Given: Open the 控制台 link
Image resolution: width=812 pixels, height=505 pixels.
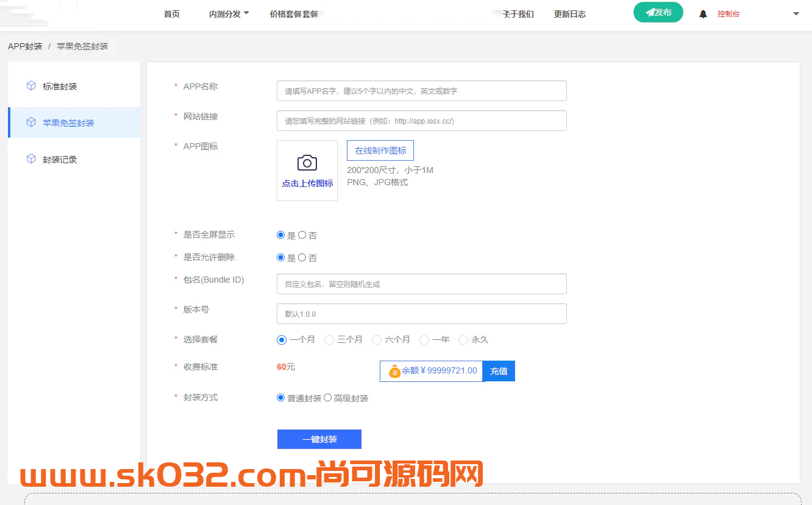Looking at the screenshot, I should coord(728,14).
